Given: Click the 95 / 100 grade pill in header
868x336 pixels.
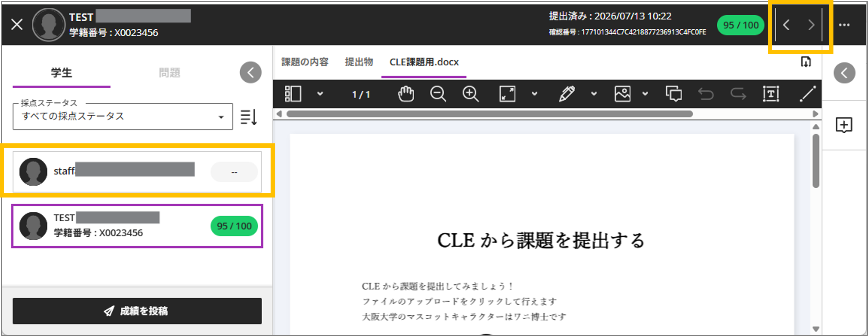Looking at the screenshot, I should [740, 25].
